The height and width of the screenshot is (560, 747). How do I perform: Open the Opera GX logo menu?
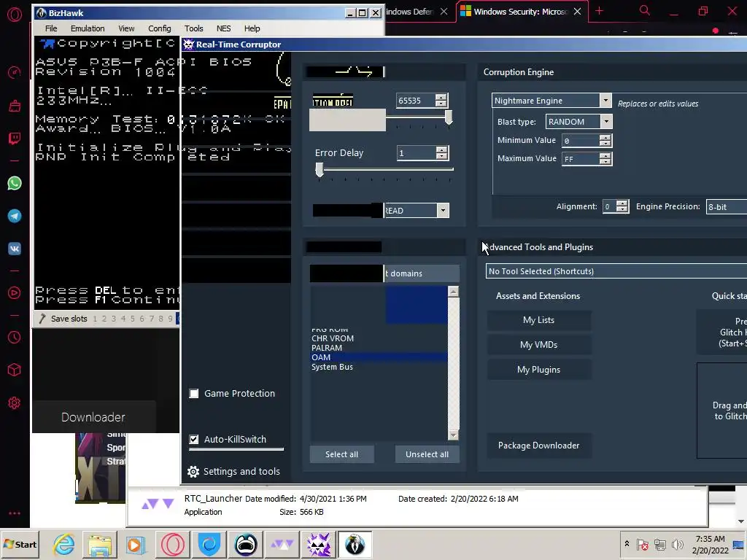(x=15, y=15)
